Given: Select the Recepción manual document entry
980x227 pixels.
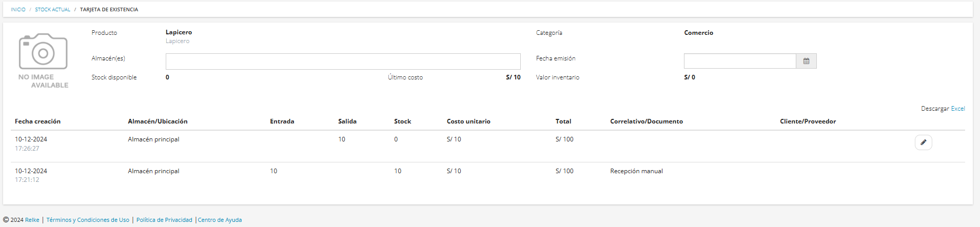Looking at the screenshot, I should click(x=636, y=171).
